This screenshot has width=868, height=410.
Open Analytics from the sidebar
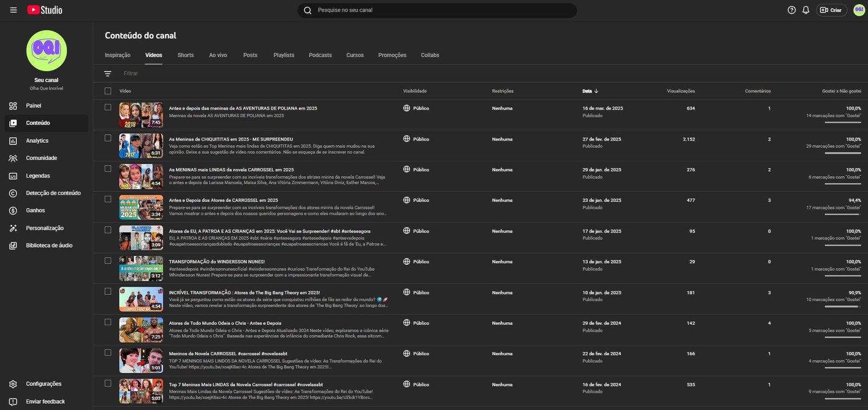(37, 141)
